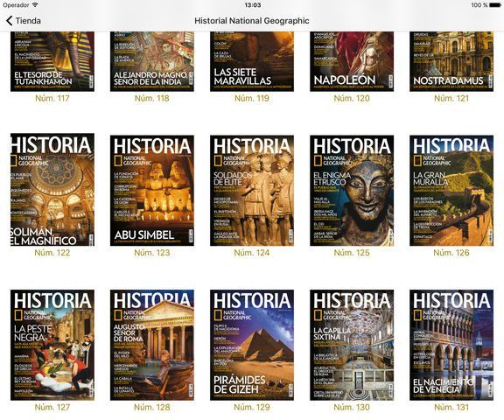Select the label Núm. 129
The image size is (504, 420).
click(252, 408)
